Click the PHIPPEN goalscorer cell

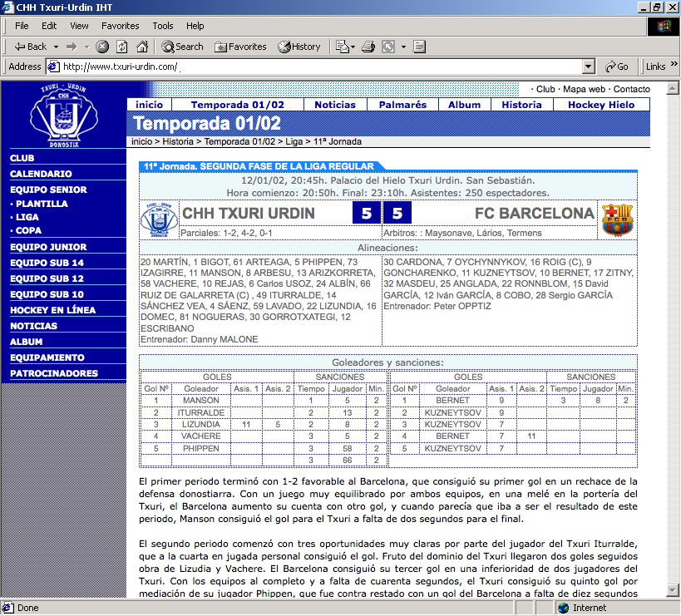click(x=200, y=448)
